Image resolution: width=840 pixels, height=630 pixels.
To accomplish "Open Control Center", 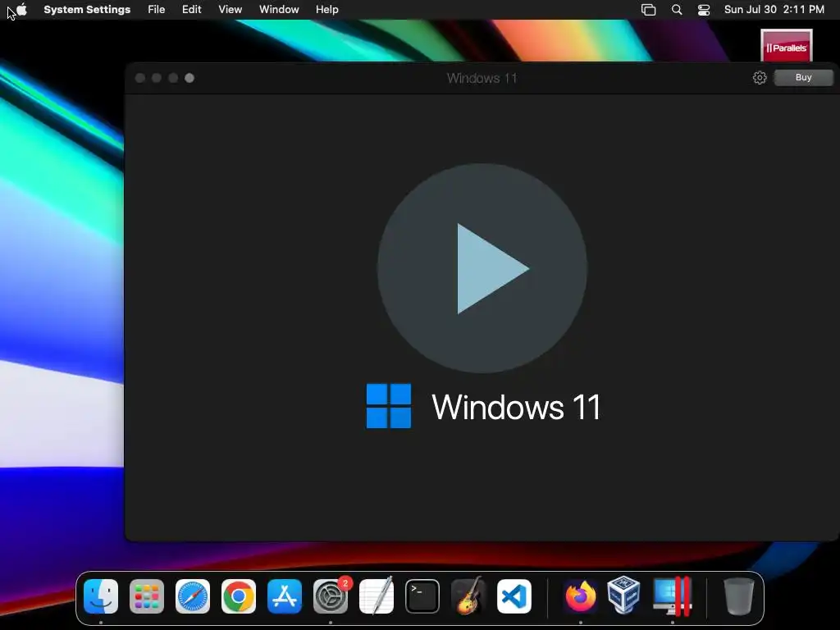I will click(x=703, y=10).
